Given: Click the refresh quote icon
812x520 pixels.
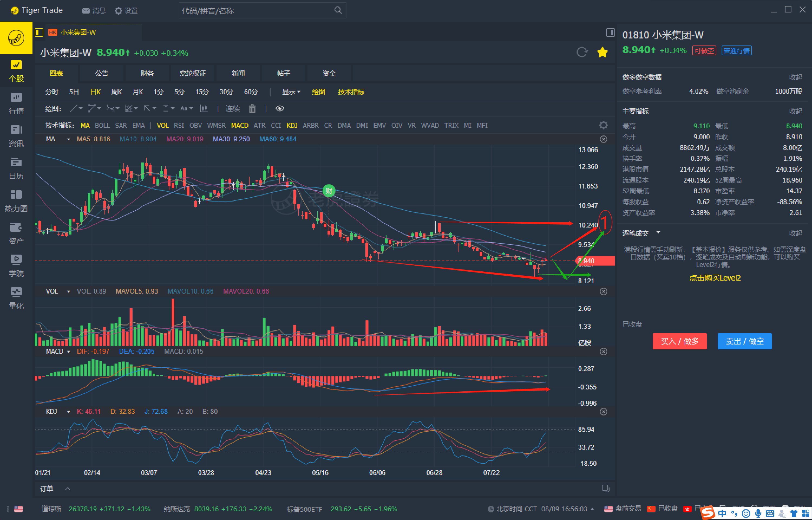Looking at the screenshot, I should coord(582,52).
